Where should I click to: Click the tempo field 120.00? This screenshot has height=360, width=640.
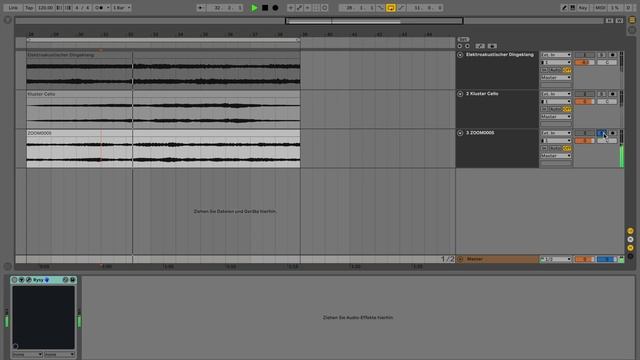click(45, 8)
